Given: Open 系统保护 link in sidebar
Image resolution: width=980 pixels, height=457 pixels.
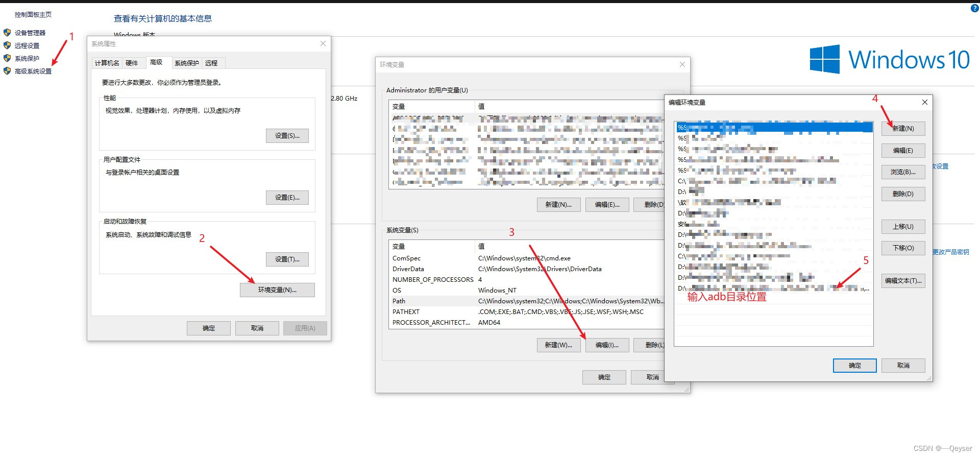Looking at the screenshot, I should tap(27, 58).
